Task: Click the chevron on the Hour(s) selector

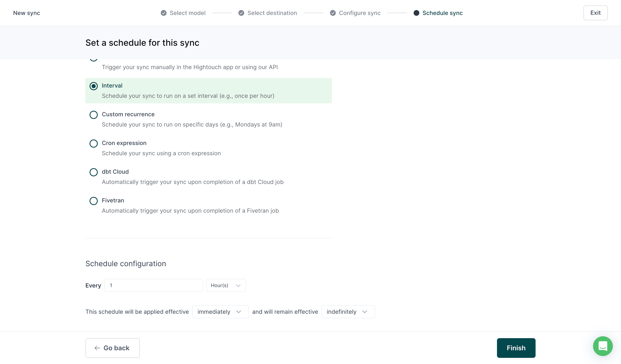Action: tap(238, 285)
